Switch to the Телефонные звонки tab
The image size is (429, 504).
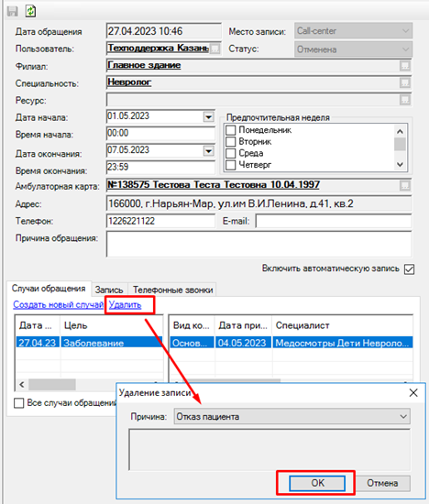pos(172,290)
